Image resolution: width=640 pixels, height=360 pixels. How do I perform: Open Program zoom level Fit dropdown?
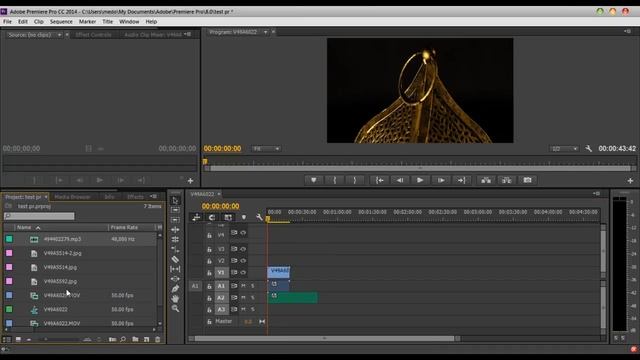point(266,149)
